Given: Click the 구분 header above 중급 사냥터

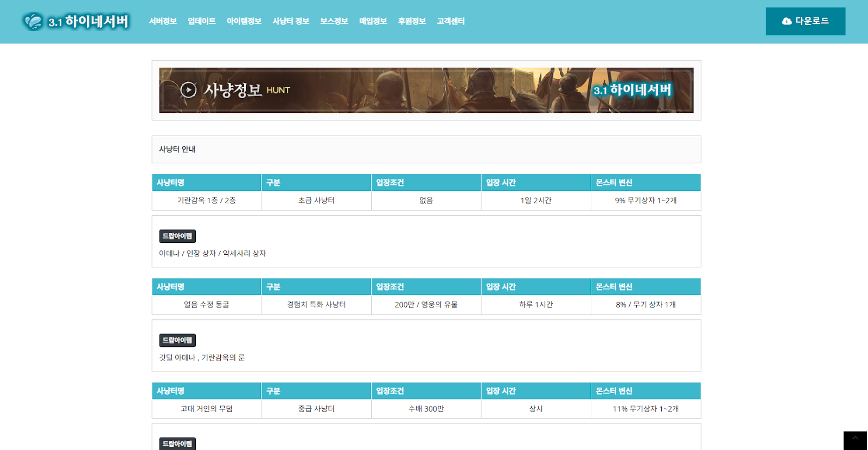Looking at the screenshot, I should click(x=316, y=391).
